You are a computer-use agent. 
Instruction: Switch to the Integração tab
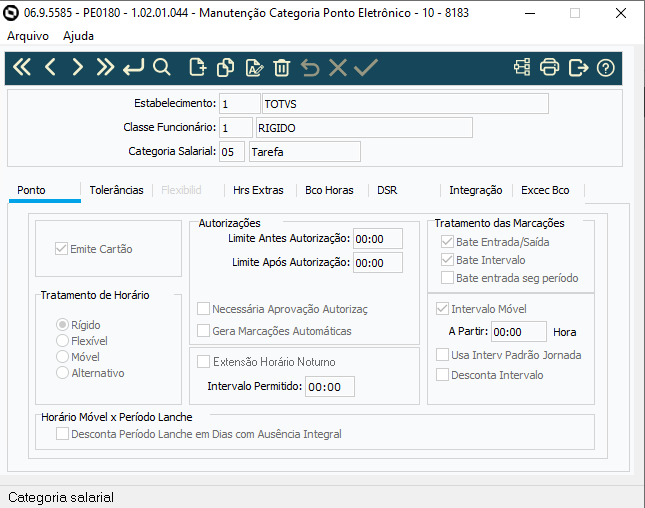[476, 190]
